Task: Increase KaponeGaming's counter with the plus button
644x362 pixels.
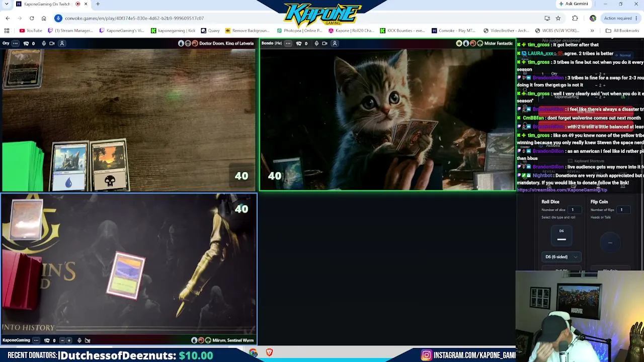Action: pos(69,340)
